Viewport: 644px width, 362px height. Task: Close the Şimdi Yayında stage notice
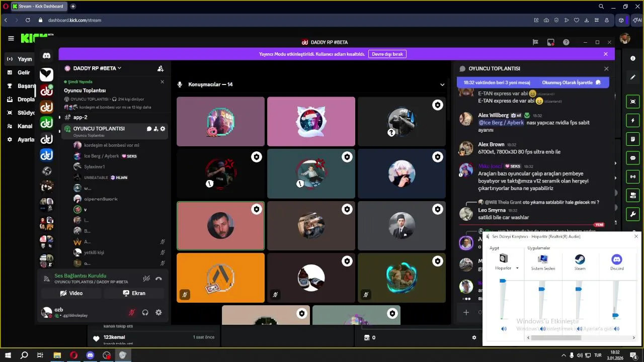pyautogui.click(x=162, y=81)
